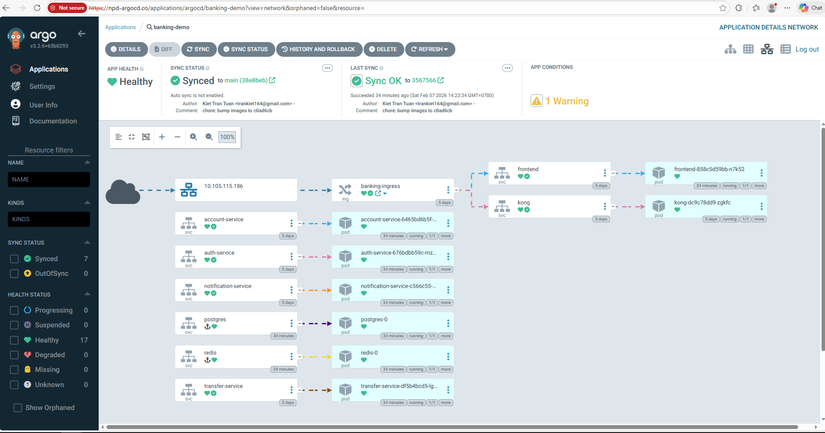The height and width of the screenshot is (433, 825).
Task: Click the SYNC button
Action: pyautogui.click(x=198, y=49)
